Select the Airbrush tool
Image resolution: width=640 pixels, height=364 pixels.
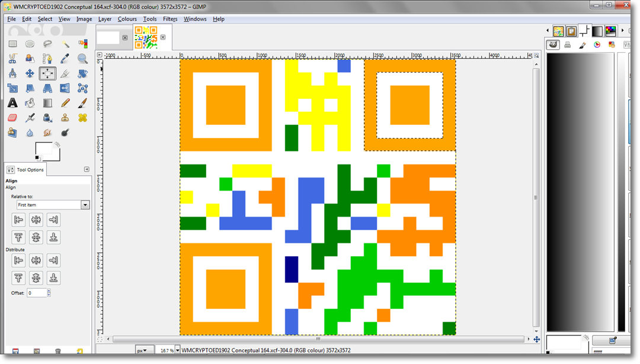click(x=30, y=118)
